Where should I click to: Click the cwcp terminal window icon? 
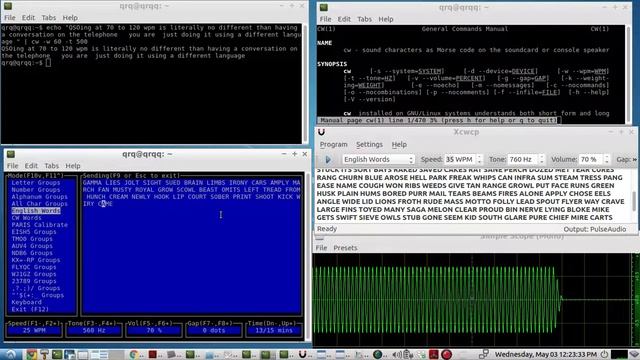click(x=11, y=154)
